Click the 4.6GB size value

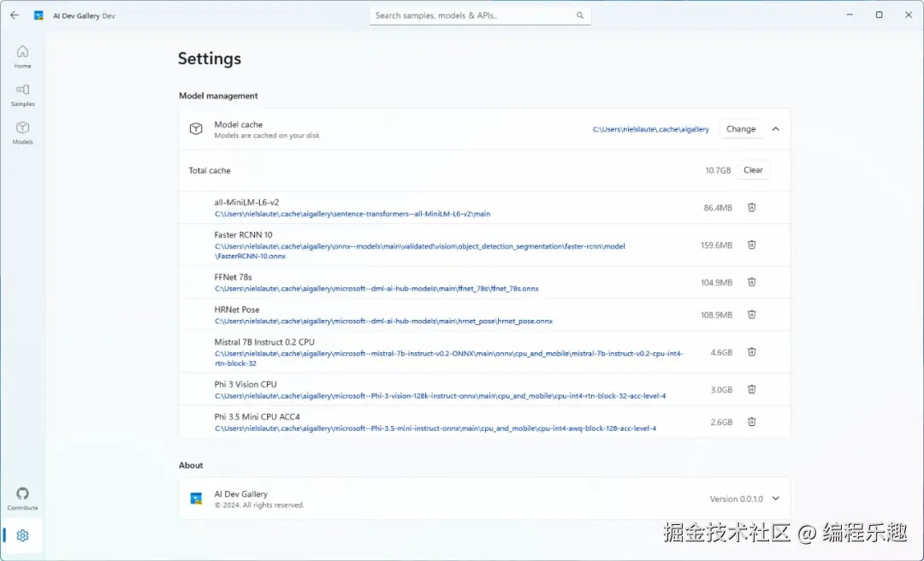click(x=721, y=352)
